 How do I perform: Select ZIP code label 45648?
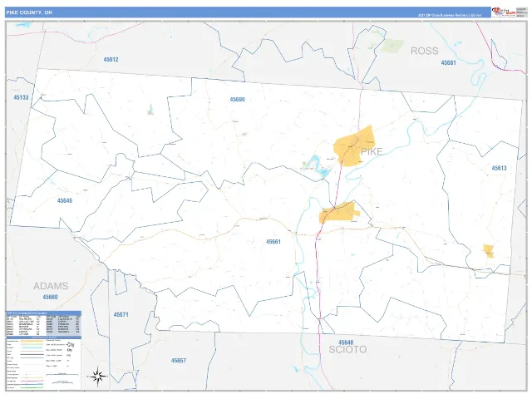pos(346,342)
